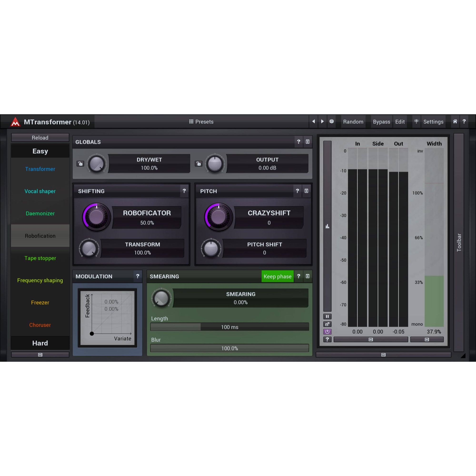
Task: Click the Globals panel preset icon
Action: click(x=307, y=142)
